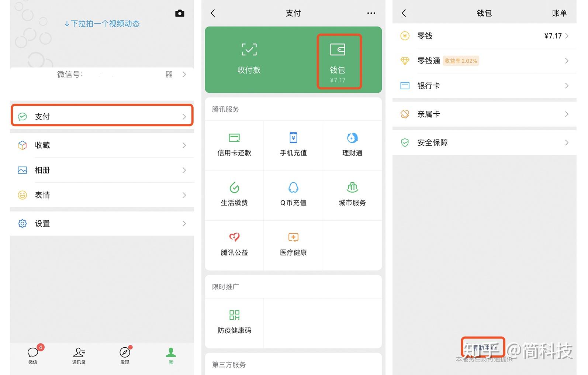588x375 pixels.
Task: Expand chevron on the 零钱 row
Action: coord(567,36)
